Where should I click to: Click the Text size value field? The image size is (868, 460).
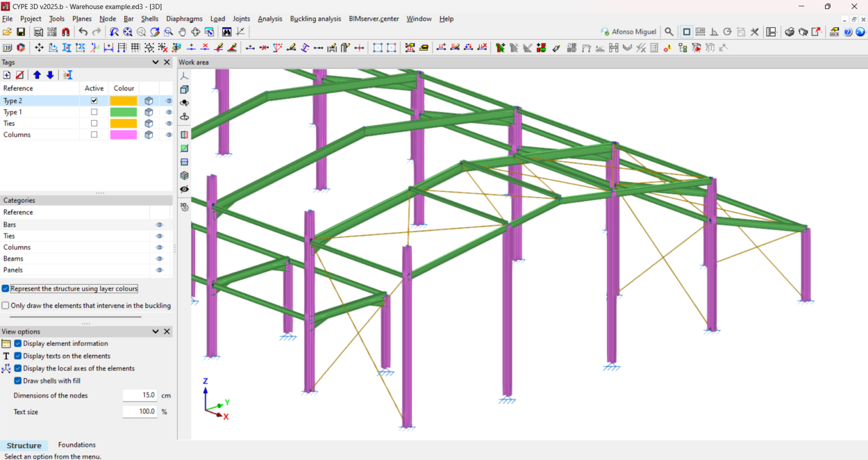tap(140, 411)
